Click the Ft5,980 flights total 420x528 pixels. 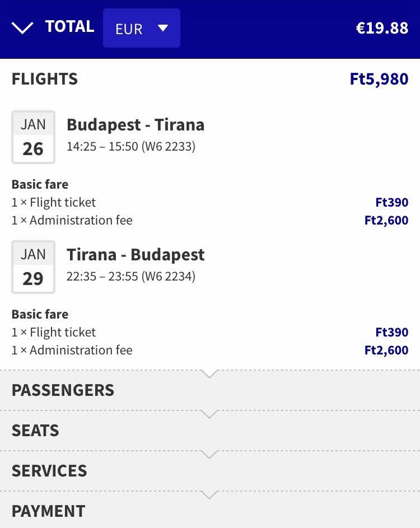tap(379, 79)
